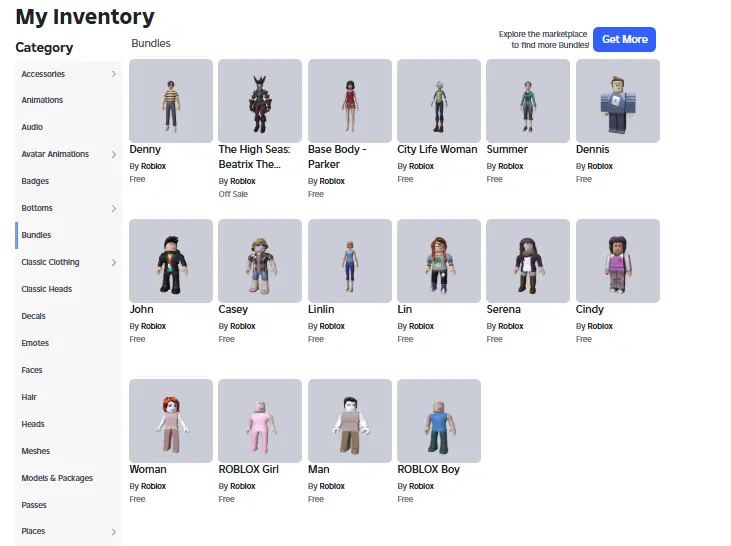Screen dimensions: 731x546
Task: Open the Cindy bundle thumbnail
Action: coord(618,261)
